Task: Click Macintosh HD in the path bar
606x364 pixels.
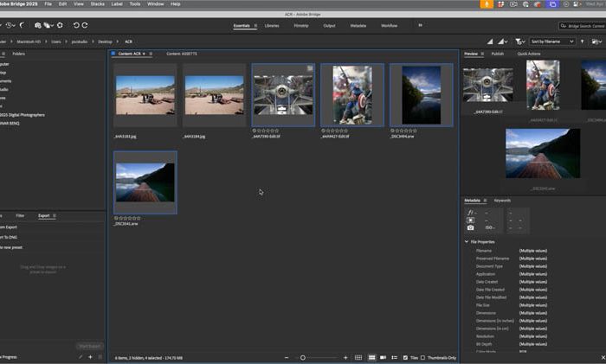Action: pos(29,42)
